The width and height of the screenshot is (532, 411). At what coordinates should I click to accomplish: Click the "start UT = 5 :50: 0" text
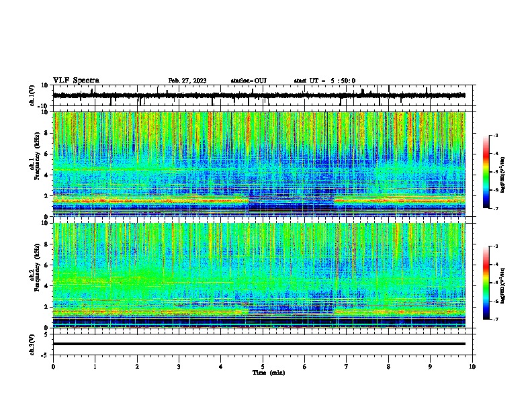click(x=324, y=81)
